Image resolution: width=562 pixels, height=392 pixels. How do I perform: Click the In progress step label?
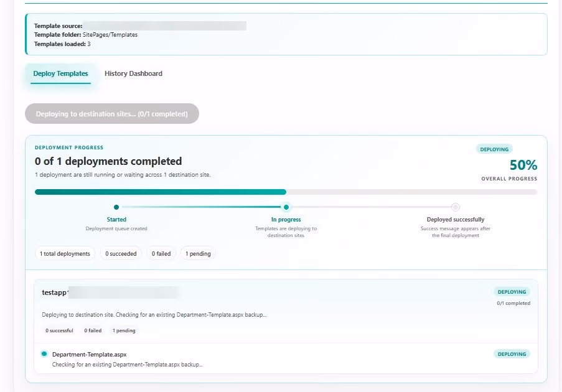pyautogui.click(x=286, y=220)
